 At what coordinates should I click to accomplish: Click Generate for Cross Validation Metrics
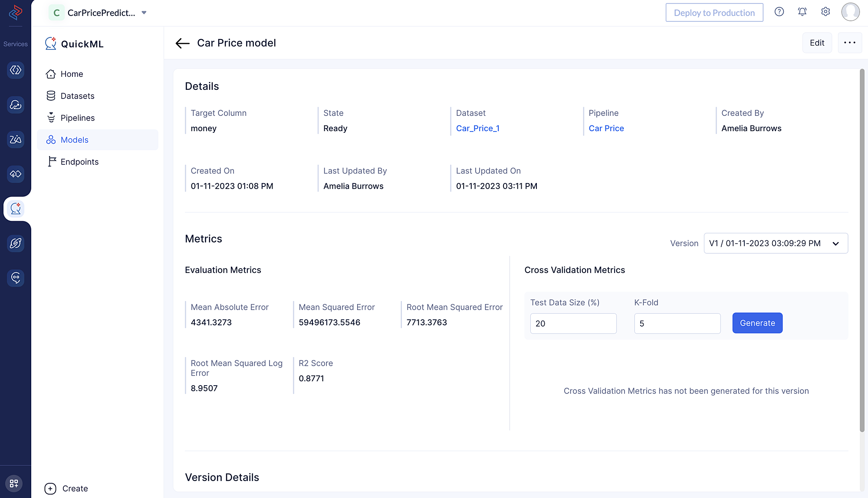click(758, 322)
